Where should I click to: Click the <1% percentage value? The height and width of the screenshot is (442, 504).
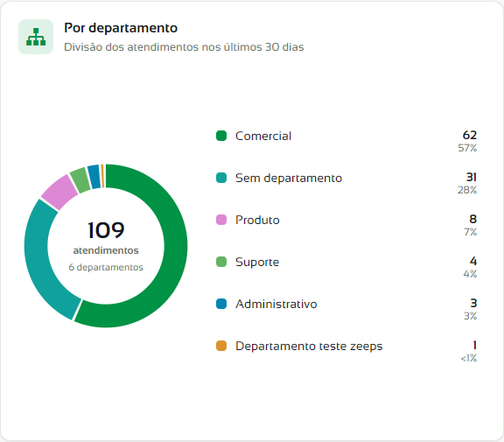[469, 358]
